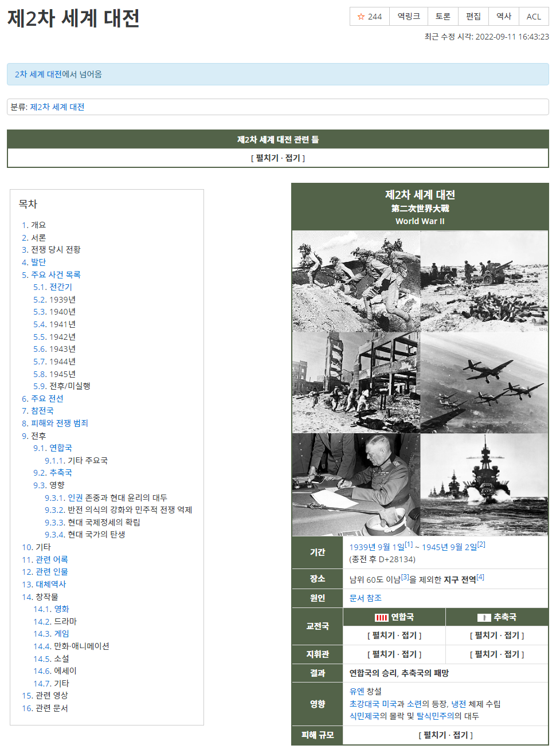The width and height of the screenshot is (560, 753).
Task: Jump to section 5.1 전간기 in contents
Action: pyautogui.click(x=53, y=287)
